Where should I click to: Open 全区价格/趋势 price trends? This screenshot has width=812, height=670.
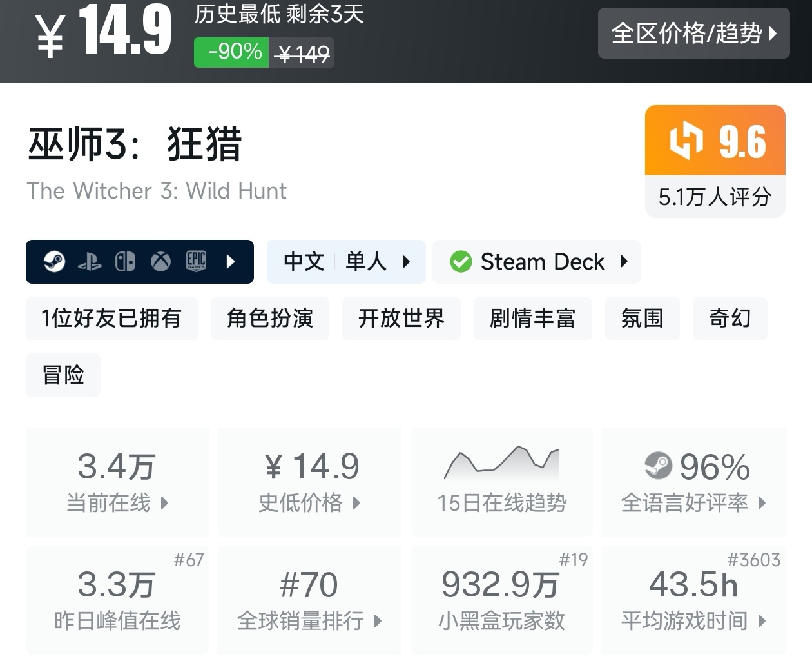point(693,34)
